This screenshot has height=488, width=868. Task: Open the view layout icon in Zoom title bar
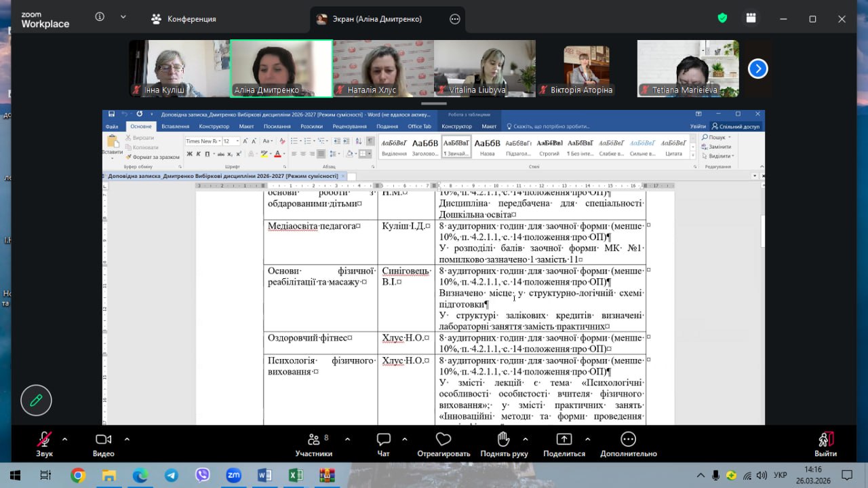750,18
